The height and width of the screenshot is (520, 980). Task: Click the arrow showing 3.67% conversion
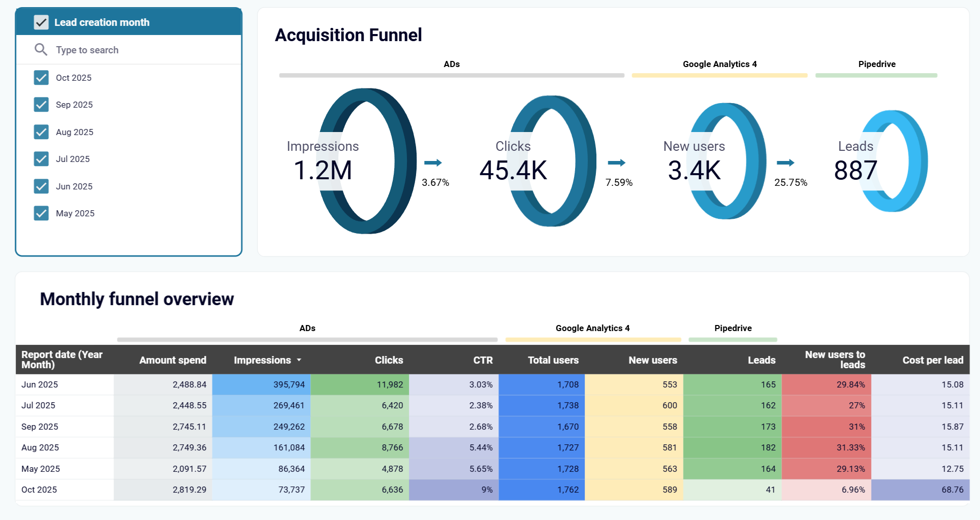433,164
